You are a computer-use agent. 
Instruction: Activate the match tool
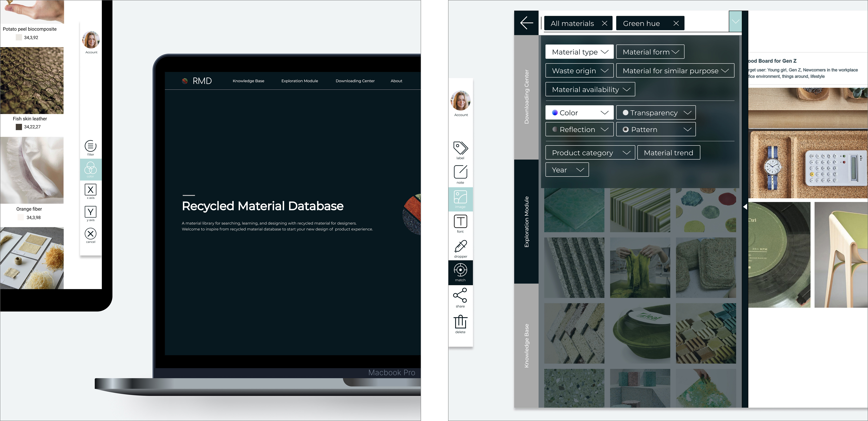[460, 271]
